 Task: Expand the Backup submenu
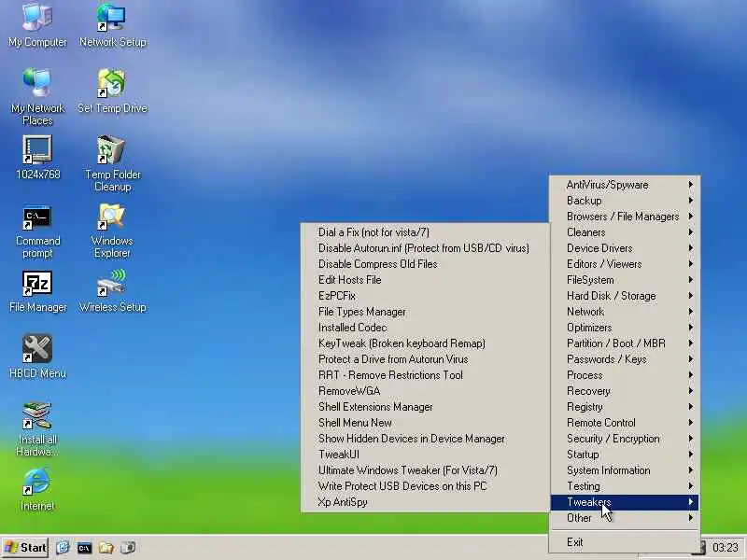[625, 201]
